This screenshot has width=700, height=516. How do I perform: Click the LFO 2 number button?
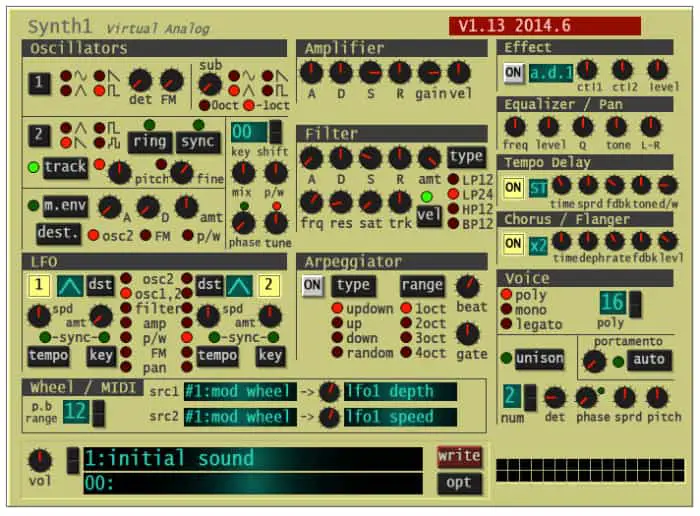269,286
